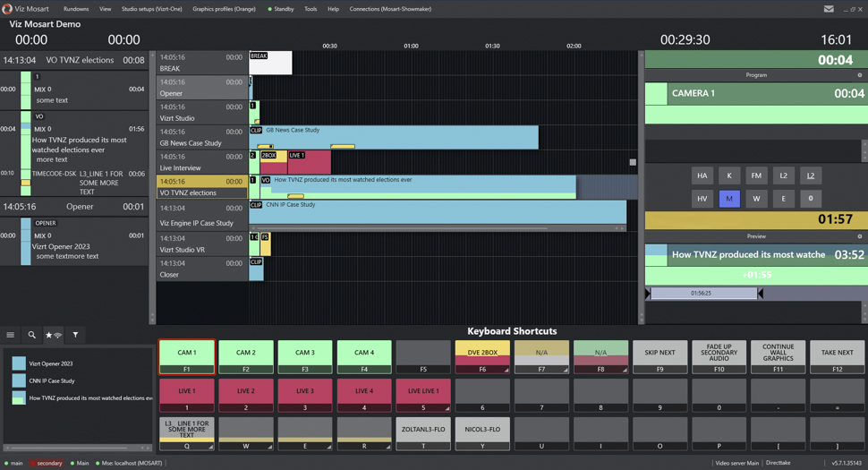868x470 pixels.
Task: Open the Tools menu
Action: (x=311, y=9)
